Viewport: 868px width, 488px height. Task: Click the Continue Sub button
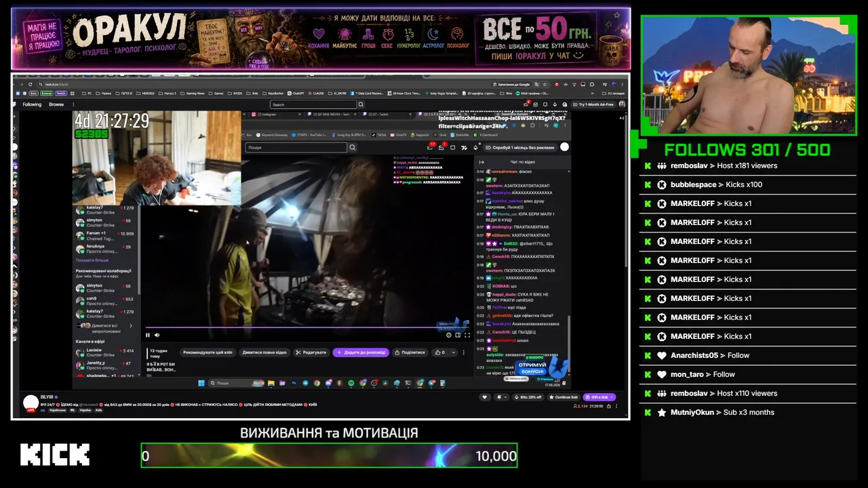[564, 397]
